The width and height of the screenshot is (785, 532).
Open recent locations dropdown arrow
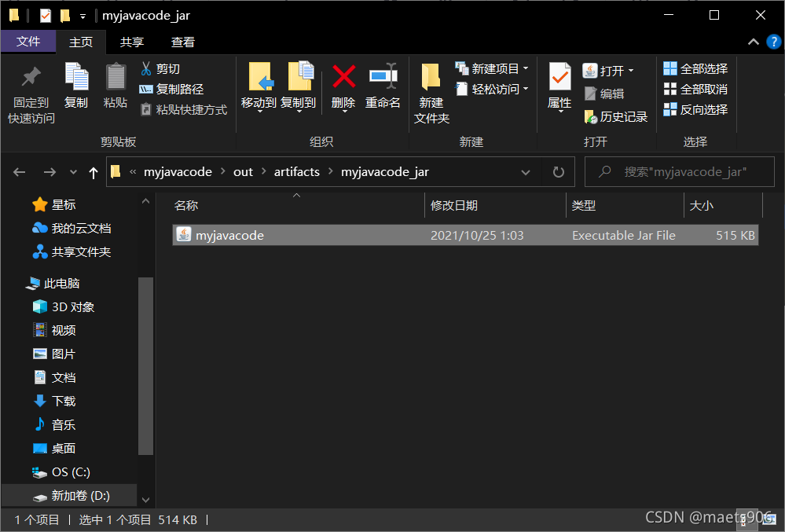tap(74, 172)
